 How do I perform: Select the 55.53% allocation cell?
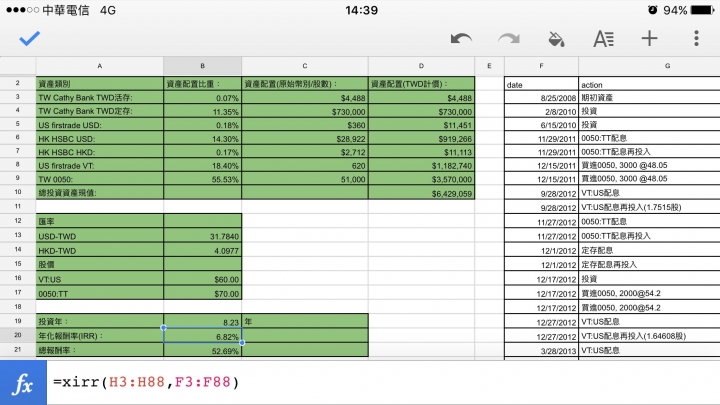pyautogui.click(x=202, y=179)
